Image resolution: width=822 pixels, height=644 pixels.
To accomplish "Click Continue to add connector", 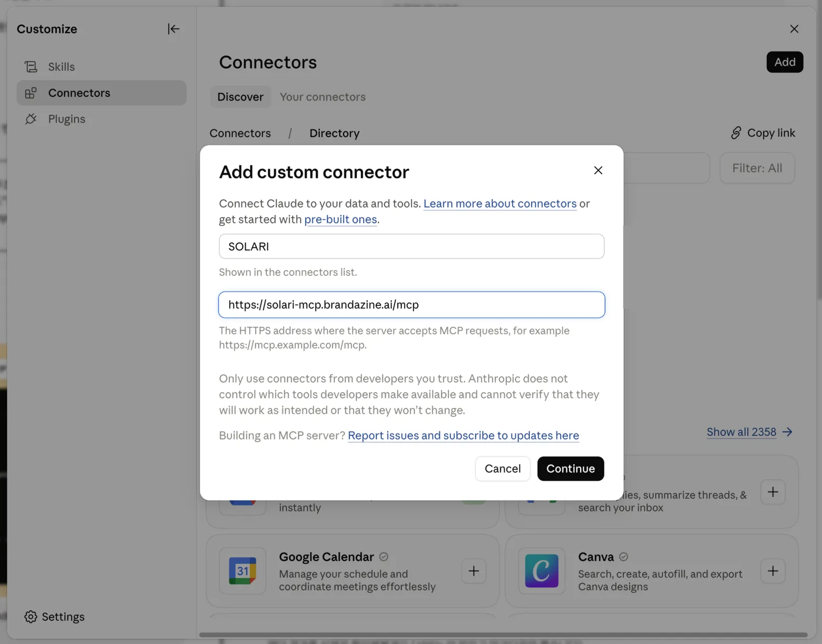I will [571, 469].
